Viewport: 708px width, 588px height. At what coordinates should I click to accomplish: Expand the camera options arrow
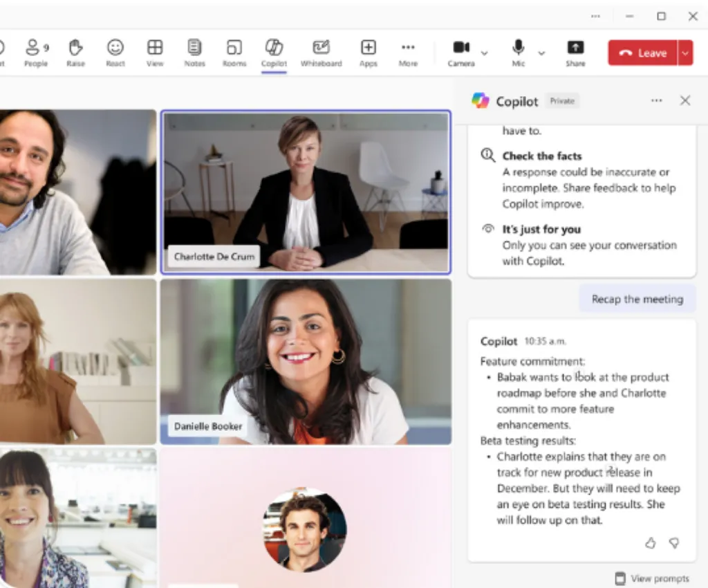pos(485,53)
